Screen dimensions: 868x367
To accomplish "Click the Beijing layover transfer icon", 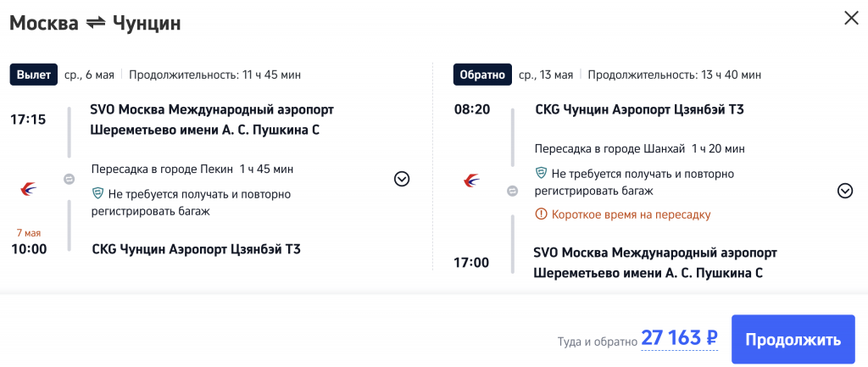I will click(70, 179).
